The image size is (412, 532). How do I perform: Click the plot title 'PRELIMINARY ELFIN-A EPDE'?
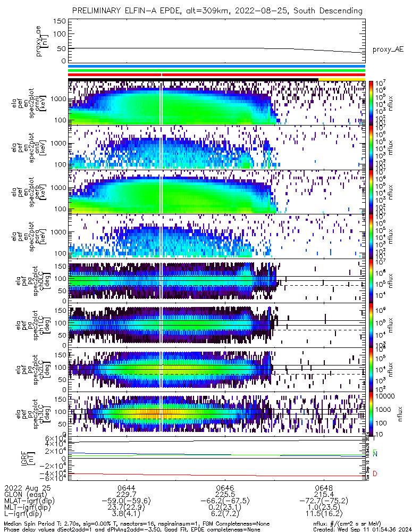point(127,11)
